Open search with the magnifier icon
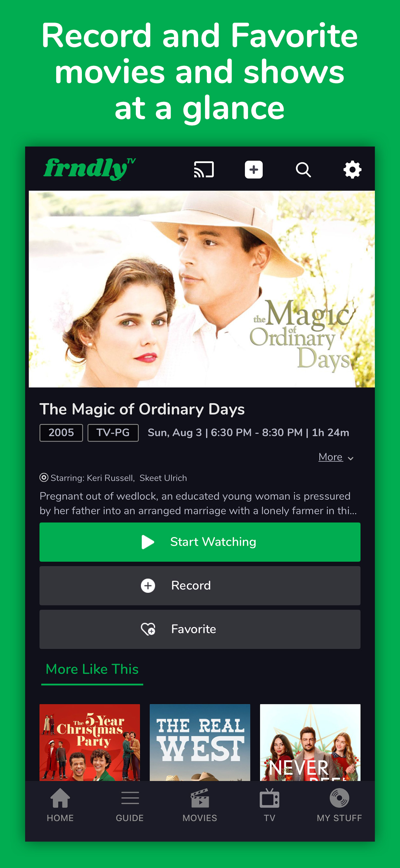Viewport: 400px width, 868px height. click(303, 170)
